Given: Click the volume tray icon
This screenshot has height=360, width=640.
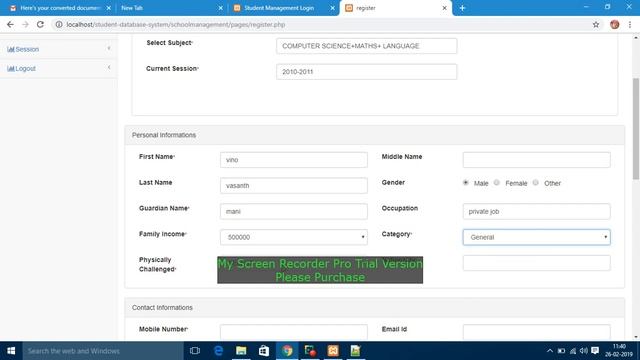Looking at the screenshot, I should click(x=584, y=351).
